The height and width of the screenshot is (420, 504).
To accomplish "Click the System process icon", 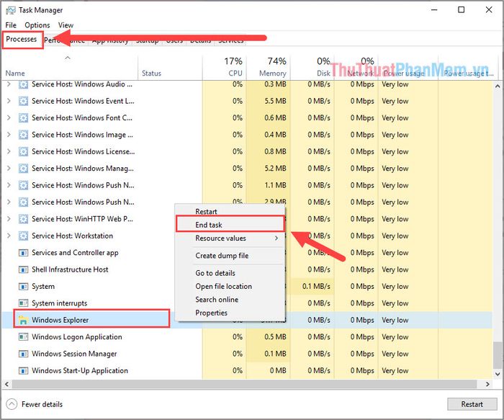I will 23,286.
